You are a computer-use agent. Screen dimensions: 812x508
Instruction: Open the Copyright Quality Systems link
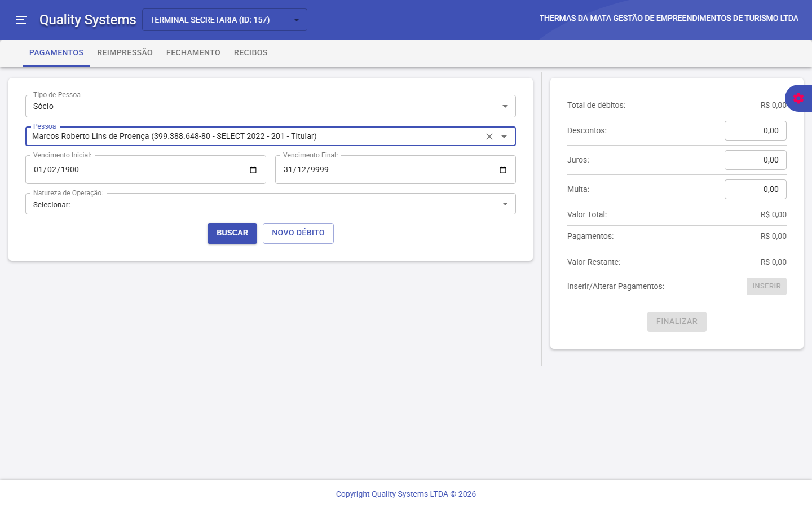click(x=405, y=494)
